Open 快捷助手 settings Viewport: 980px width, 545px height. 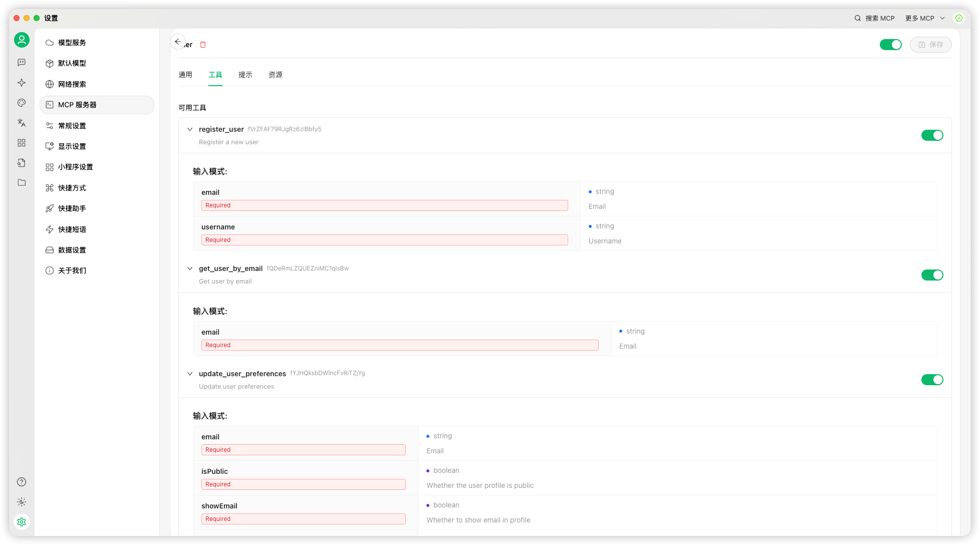[x=97, y=208]
